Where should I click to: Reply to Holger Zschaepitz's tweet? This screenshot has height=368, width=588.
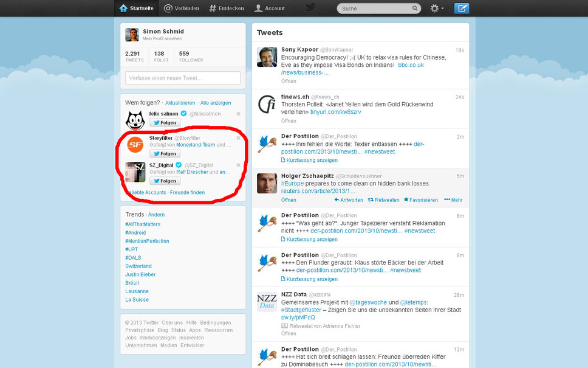point(349,200)
